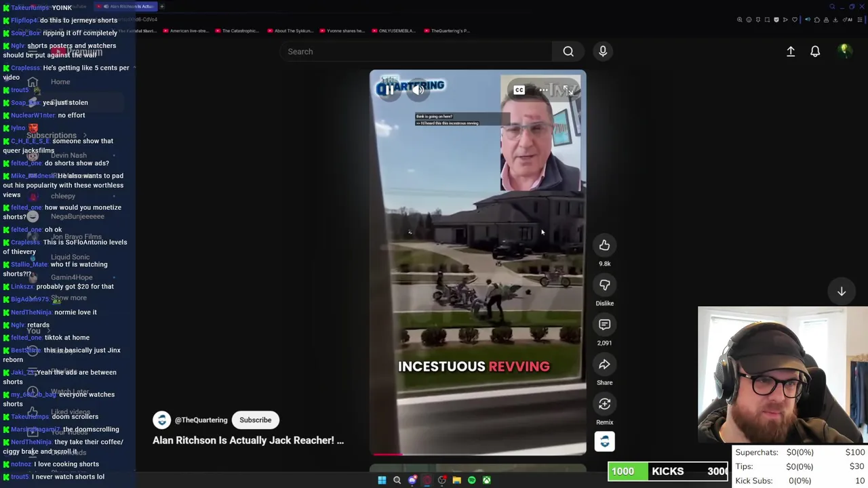Seek on the Short's red progress bar

point(478,454)
